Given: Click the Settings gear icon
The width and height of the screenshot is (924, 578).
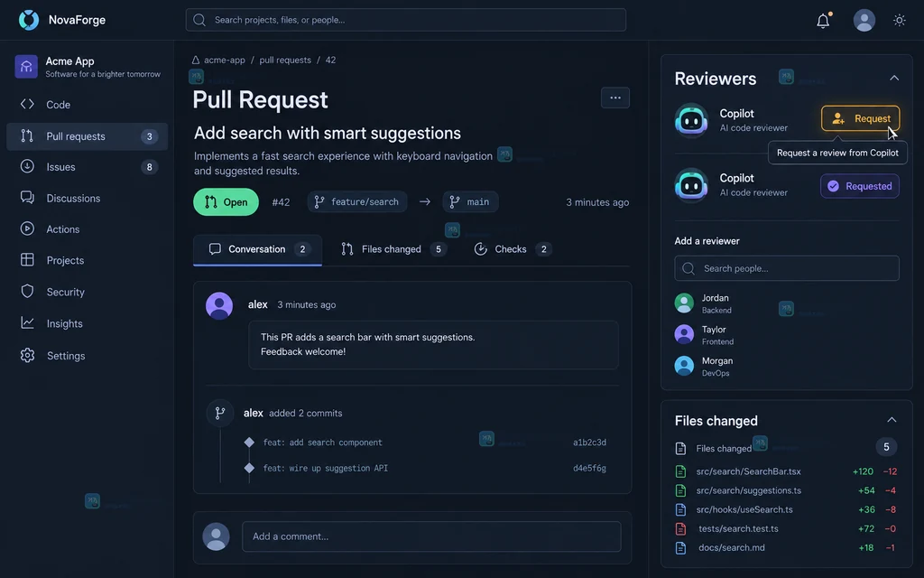Looking at the screenshot, I should pos(27,355).
